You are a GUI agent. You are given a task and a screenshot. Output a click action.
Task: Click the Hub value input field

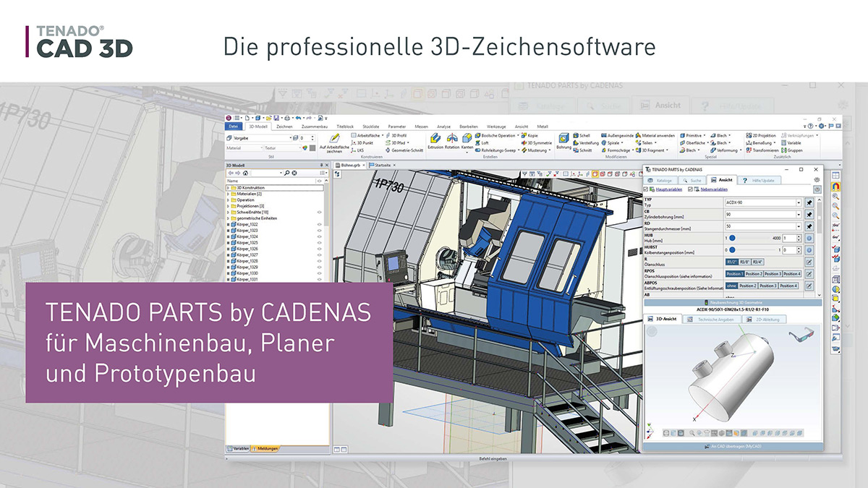point(791,238)
